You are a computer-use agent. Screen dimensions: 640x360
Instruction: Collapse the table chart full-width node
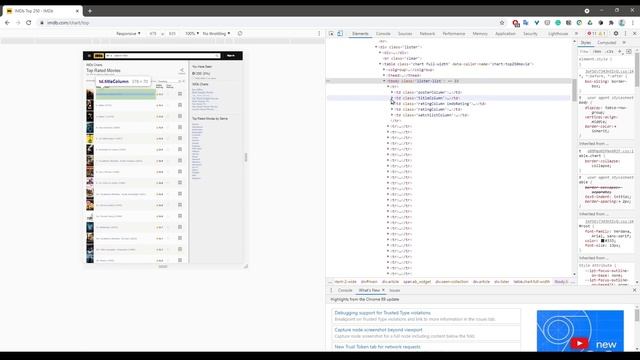(380, 64)
